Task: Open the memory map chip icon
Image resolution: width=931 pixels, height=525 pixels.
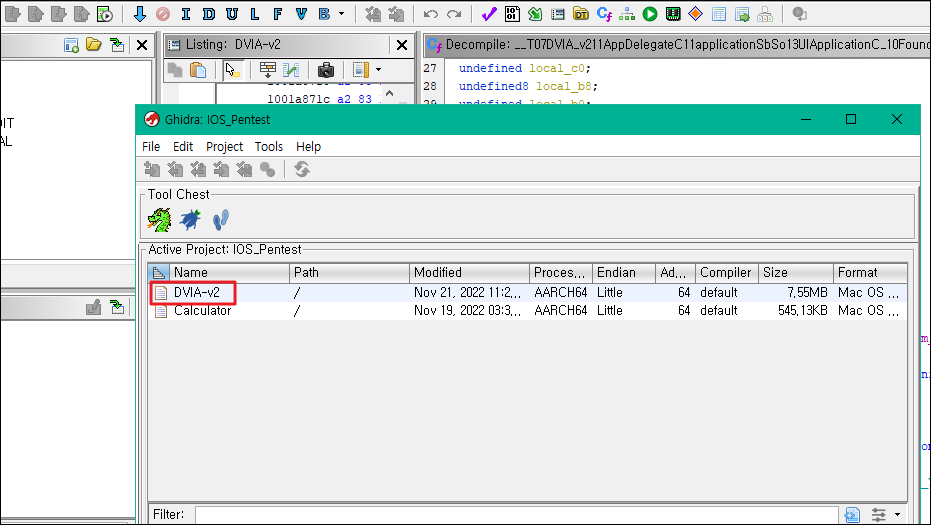Action: click(673, 14)
